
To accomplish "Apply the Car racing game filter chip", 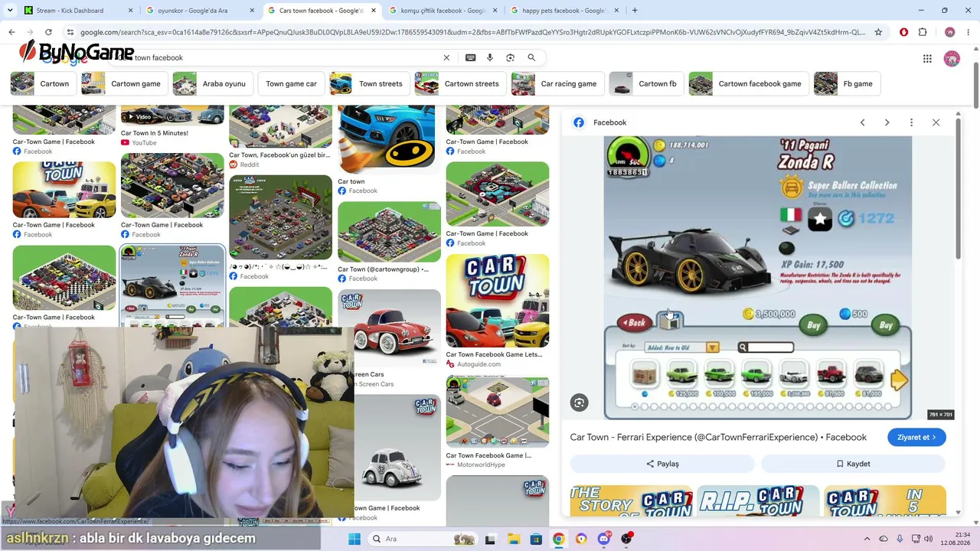I will tap(557, 83).
